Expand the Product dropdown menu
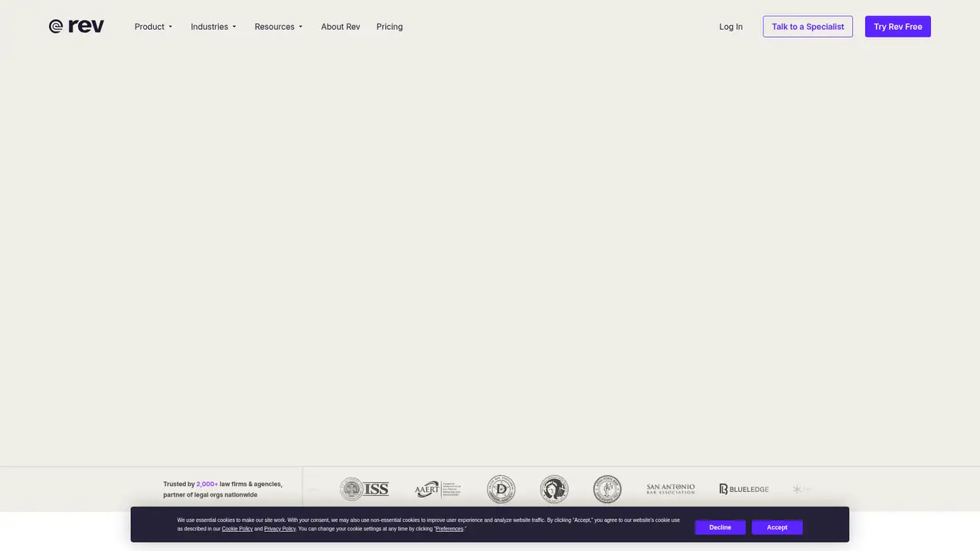The image size is (980, 551). (154, 27)
